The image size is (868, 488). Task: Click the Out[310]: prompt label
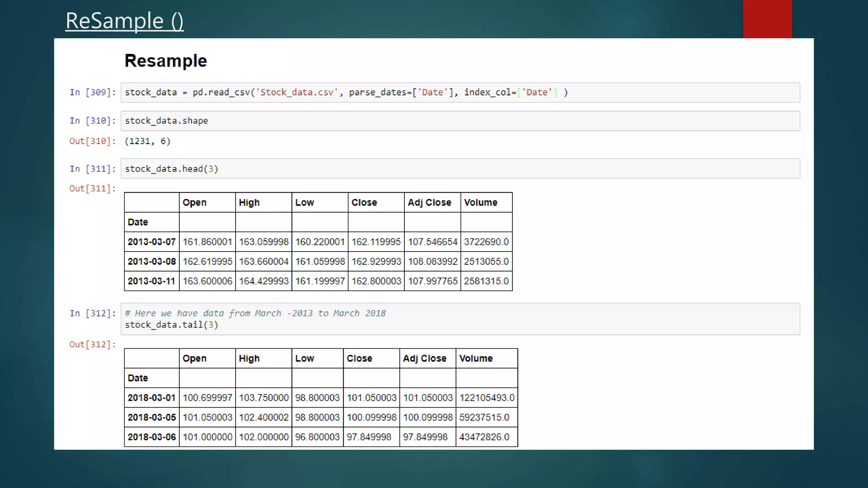[93, 141]
